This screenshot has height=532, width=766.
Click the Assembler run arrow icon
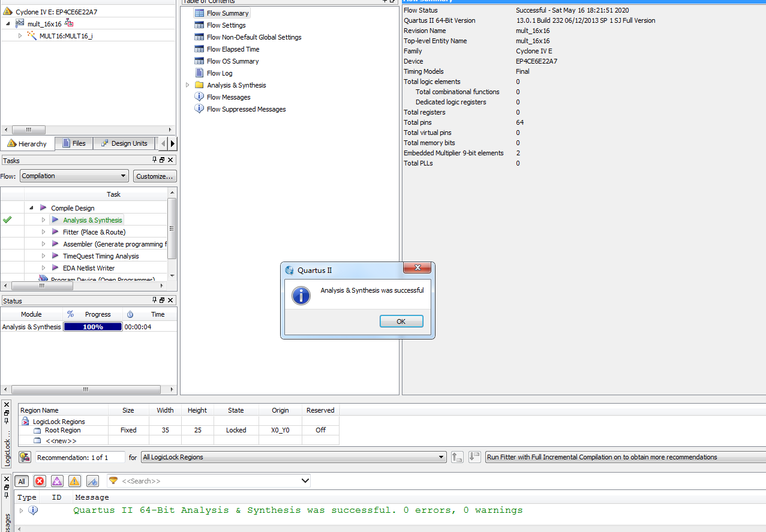55,244
